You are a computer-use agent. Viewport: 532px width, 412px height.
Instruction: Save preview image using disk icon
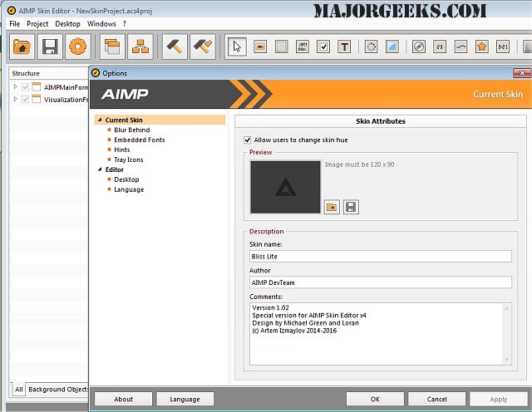click(x=351, y=206)
